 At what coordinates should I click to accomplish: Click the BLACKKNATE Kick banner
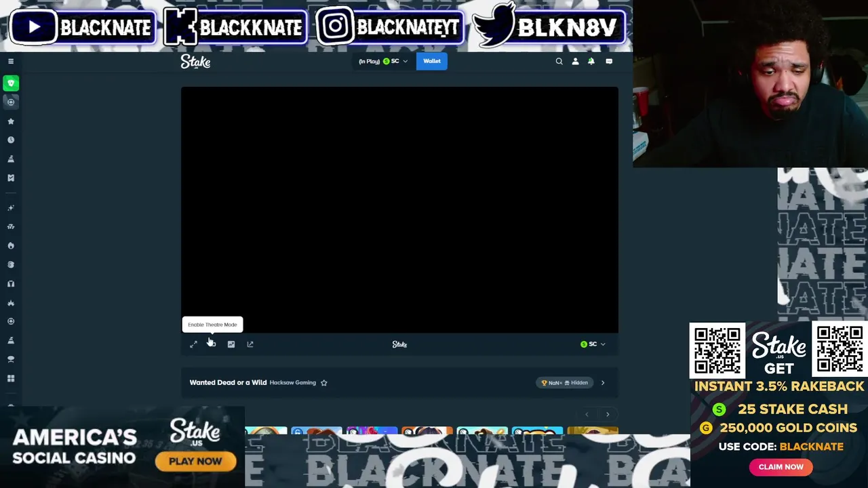tap(235, 27)
